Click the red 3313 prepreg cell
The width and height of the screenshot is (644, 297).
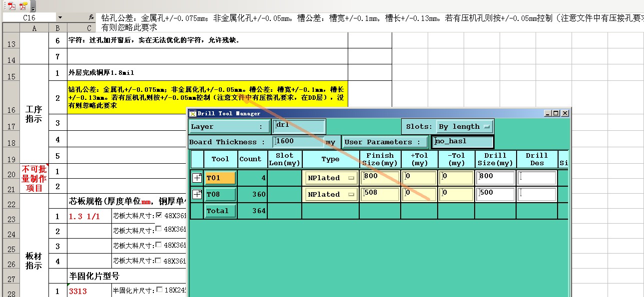pos(90,291)
